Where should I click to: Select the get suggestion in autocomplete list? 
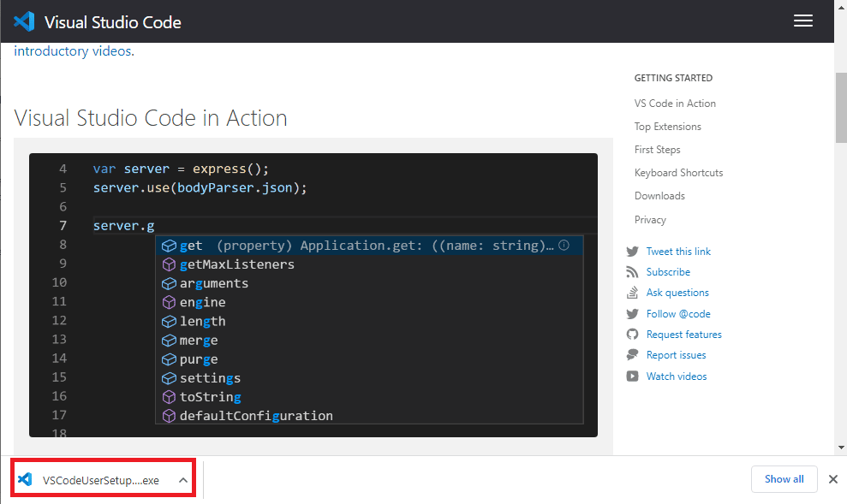[x=369, y=246]
